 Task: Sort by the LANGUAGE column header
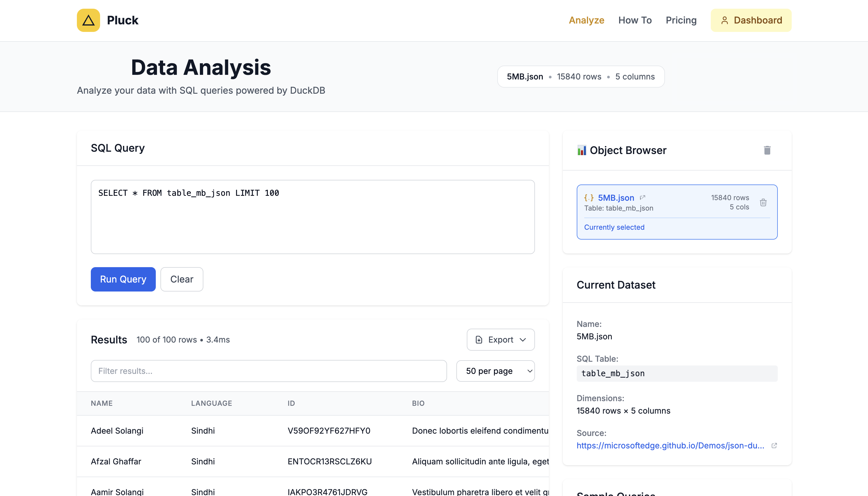coord(211,403)
